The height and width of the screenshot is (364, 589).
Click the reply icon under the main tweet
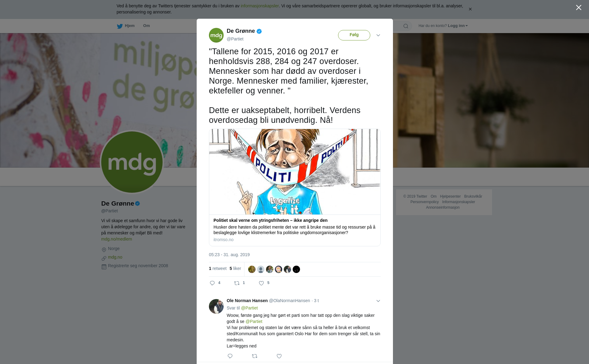click(x=212, y=283)
